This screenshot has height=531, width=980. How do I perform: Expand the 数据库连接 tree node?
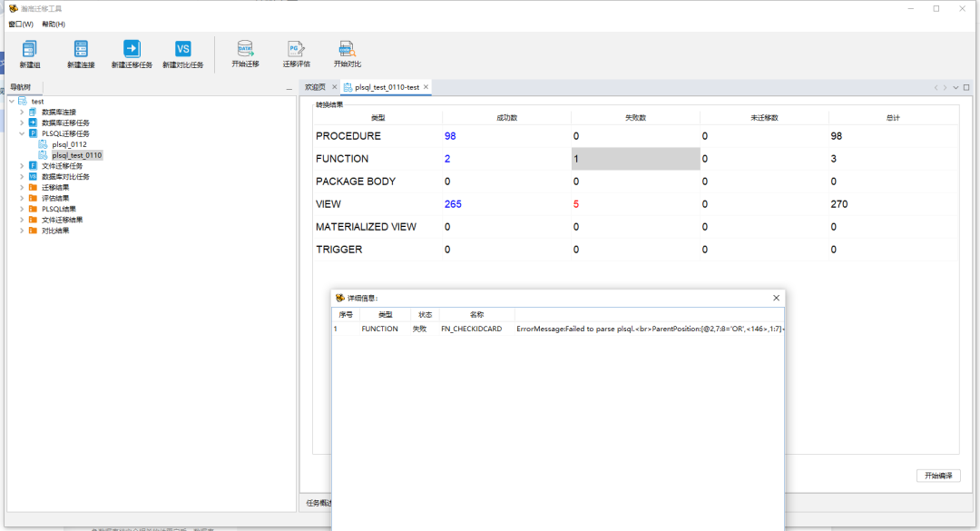click(22, 112)
